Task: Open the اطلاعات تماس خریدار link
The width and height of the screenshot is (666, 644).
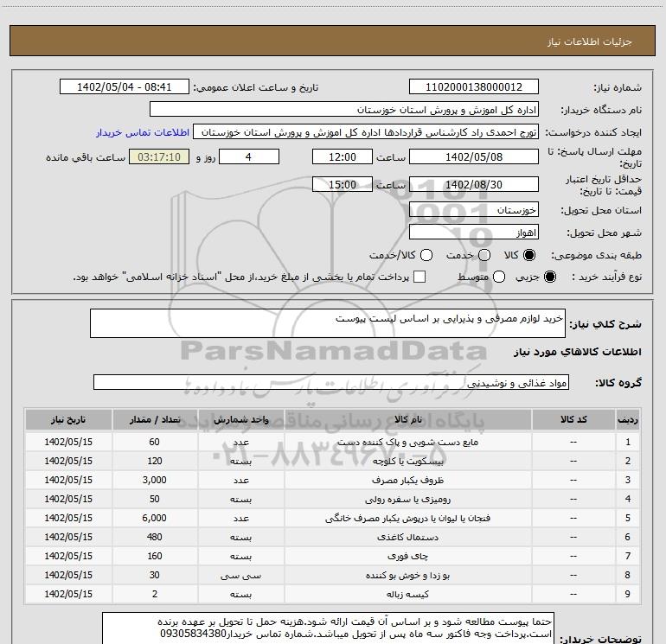Action: click(143, 132)
